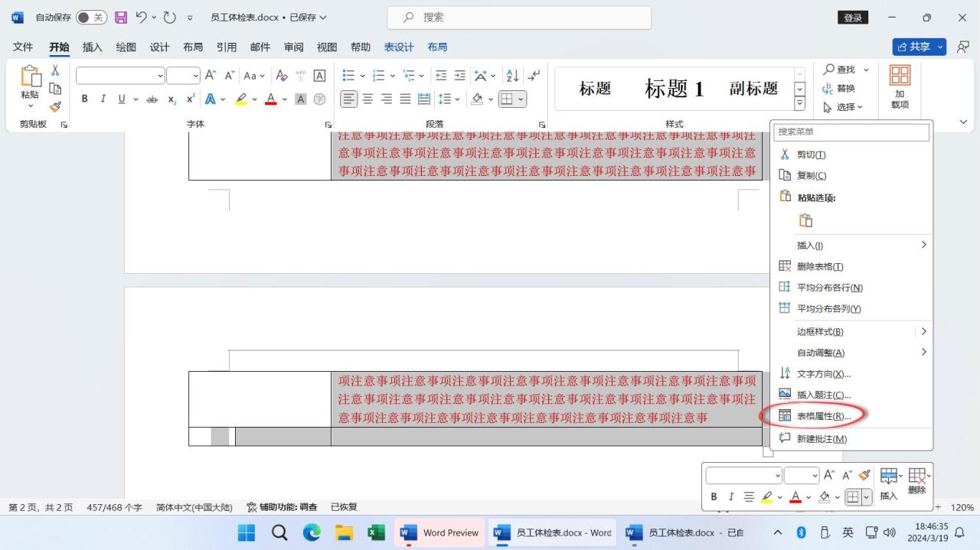Open the text highlight color tool
Image resolution: width=980 pixels, height=550 pixels.
click(240, 99)
